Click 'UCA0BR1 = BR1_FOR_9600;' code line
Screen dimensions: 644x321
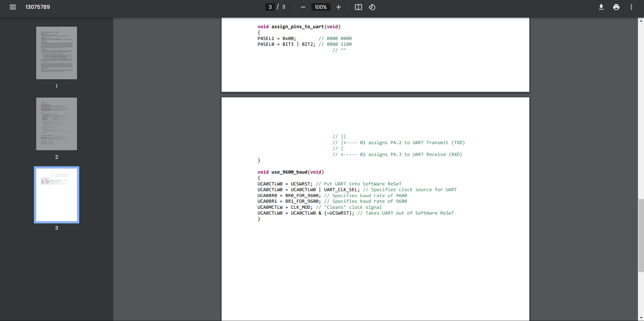coord(289,201)
